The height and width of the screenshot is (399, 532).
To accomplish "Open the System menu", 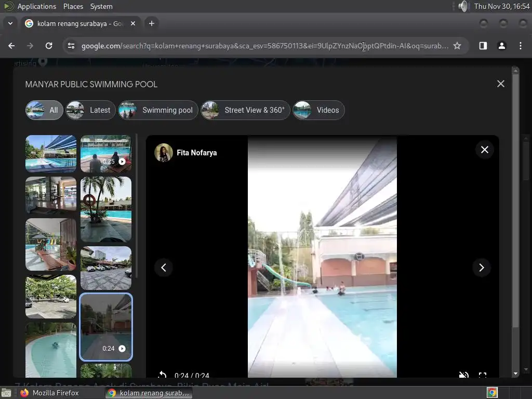I will coord(101,6).
